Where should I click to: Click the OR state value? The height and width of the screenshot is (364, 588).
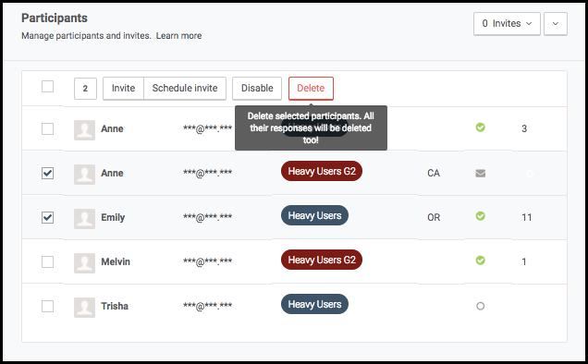pyautogui.click(x=434, y=217)
